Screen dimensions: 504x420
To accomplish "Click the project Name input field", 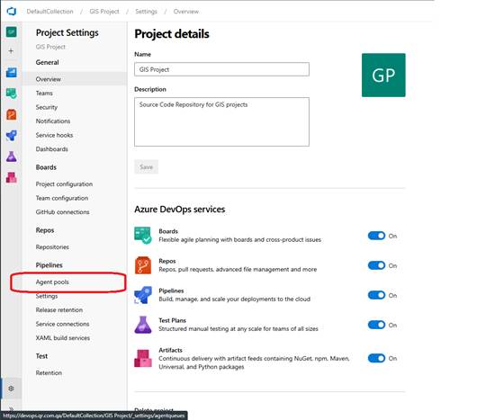I will click(x=221, y=69).
